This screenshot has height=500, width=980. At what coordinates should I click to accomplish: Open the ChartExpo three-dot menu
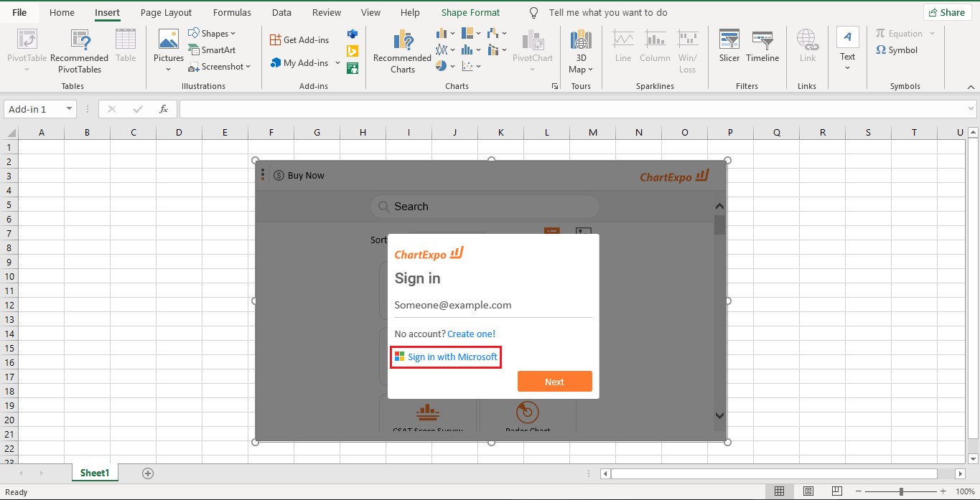pyautogui.click(x=263, y=174)
